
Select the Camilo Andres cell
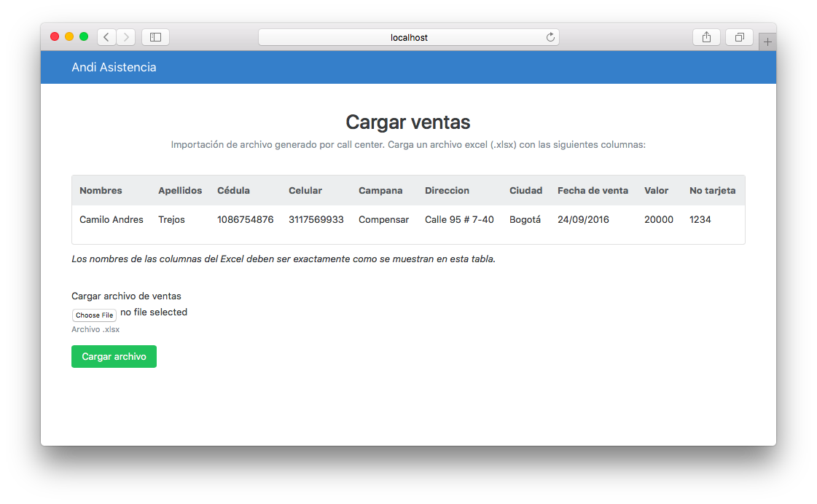click(x=112, y=220)
